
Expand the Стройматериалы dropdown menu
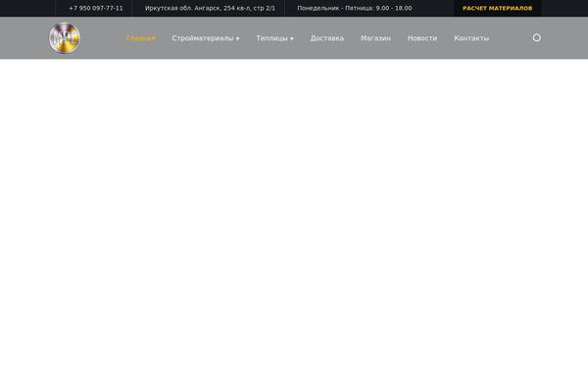click(x=206, y=38)
